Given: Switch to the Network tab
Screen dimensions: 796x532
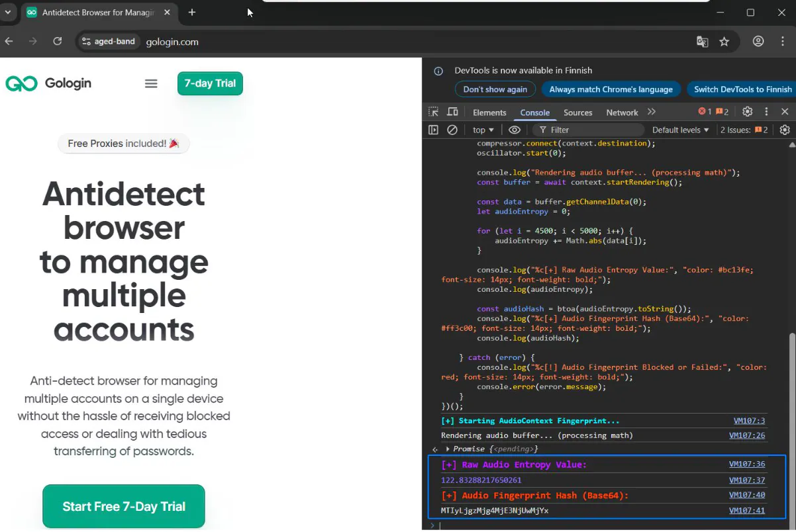Looking at the screenshot, I should [x=622, y=112].
